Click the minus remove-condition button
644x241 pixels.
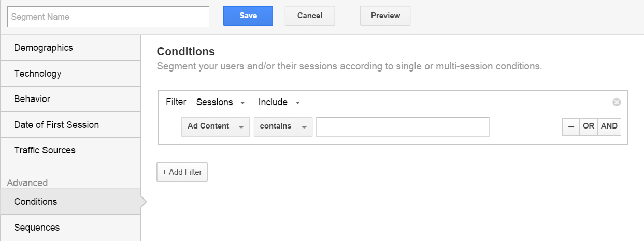point(571,126)
